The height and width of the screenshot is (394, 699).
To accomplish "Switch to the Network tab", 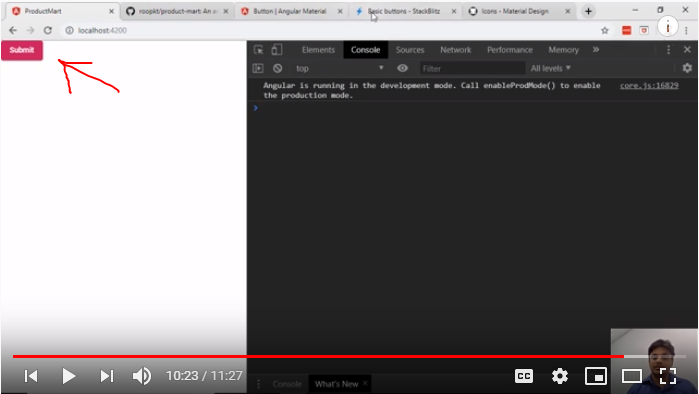I will point(456,50).
